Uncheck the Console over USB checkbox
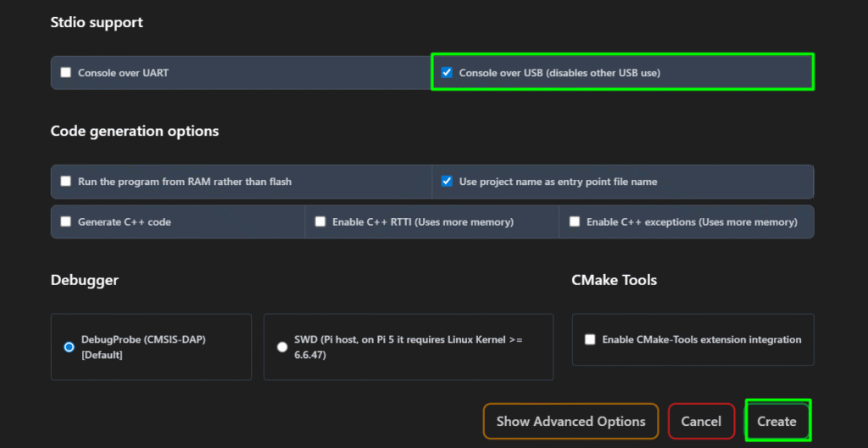The width and height of the screenshot is (868, 448). click(447, 73)
